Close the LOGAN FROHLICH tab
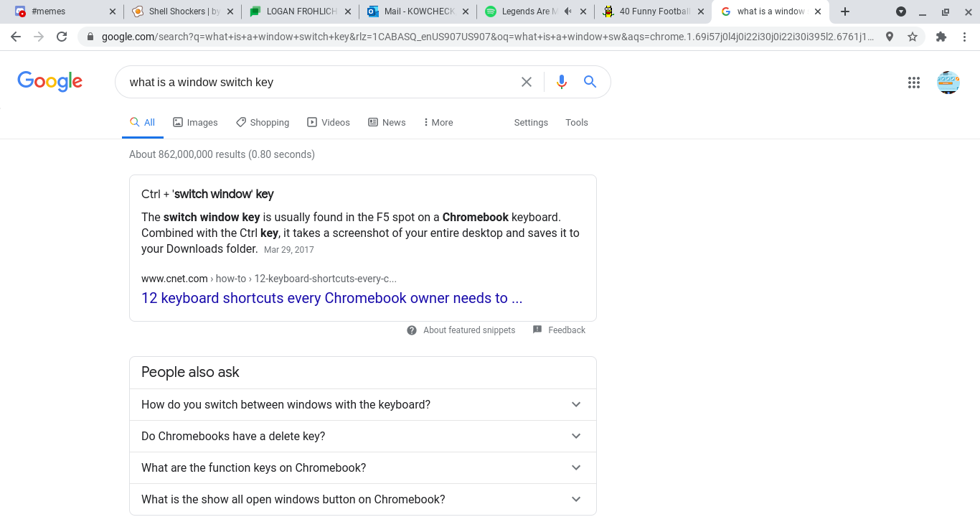This screenshot has width=980, height=517. (347, 11)
